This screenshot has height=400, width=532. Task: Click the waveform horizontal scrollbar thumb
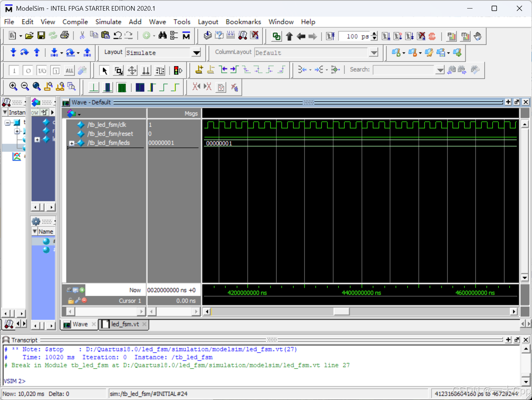click(x=341, y=311)
